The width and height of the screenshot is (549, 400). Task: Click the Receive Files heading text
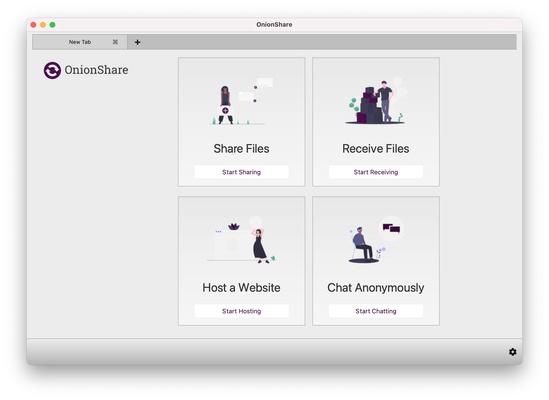click(x=376, y=149)
